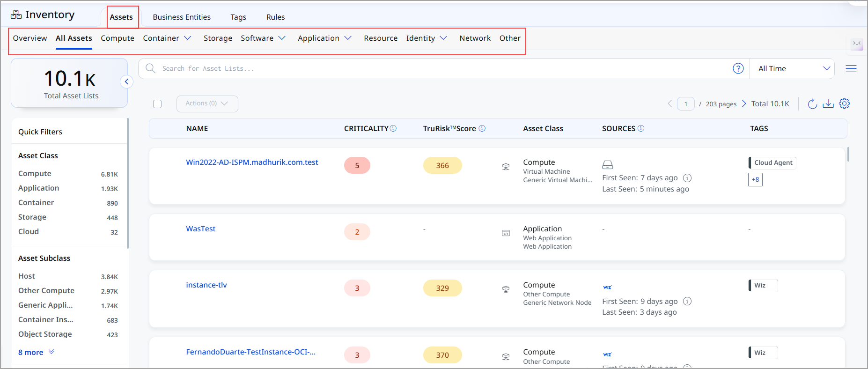This screenshot has height=369, width=868.
Task: Click First Seen info icon for instance-tlv
Action: tap(687, 301)
